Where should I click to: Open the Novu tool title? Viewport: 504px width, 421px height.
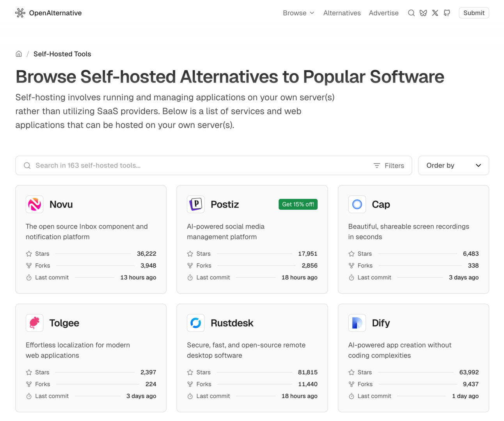[x=61, y=204]
